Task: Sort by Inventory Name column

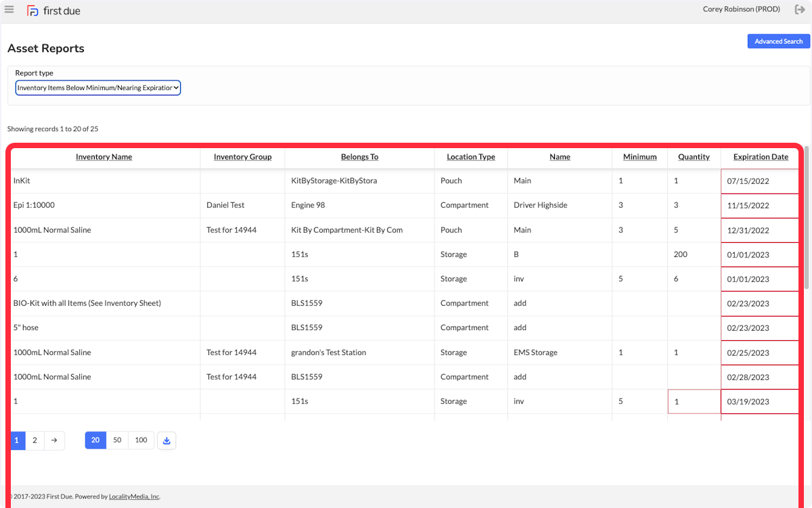Action: click(104, 157)
